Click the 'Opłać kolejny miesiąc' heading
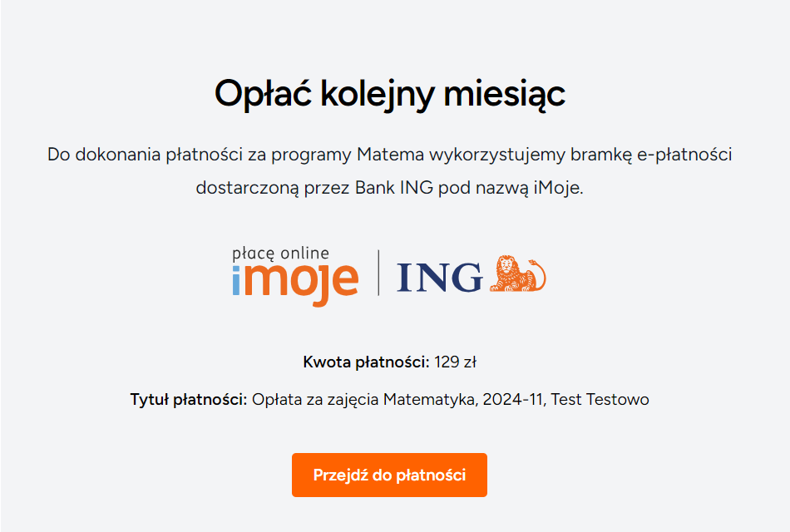The image size is (790, 532). (390, 93)
